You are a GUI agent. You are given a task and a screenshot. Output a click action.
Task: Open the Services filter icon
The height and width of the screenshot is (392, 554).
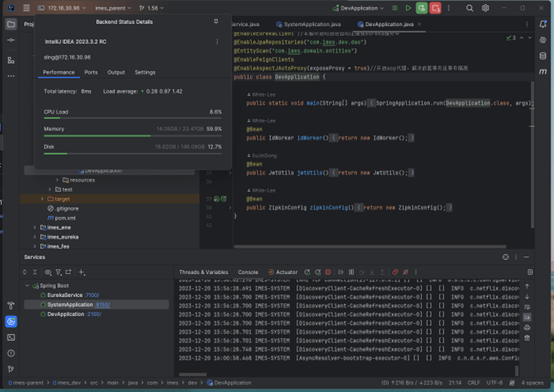[58, 272]
